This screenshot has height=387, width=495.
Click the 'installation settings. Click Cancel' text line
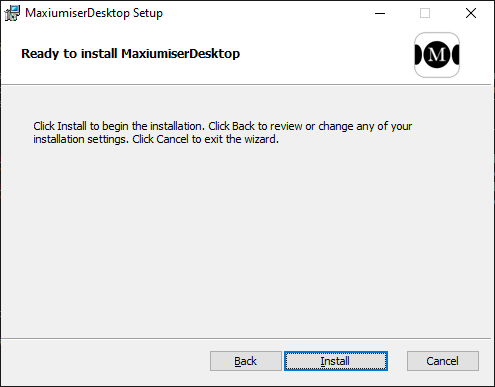tap(156, 139)
